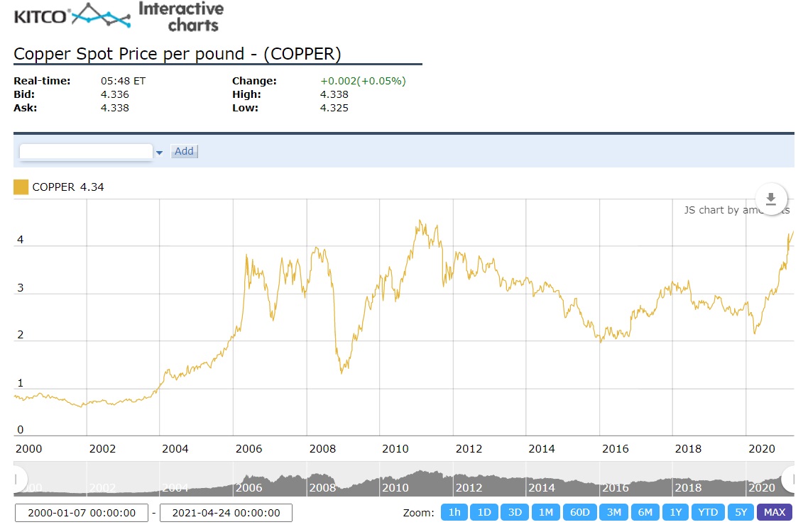Click the Copper Spot Price per pound title
This screenshot has width=803, height=532.
coord(177,54)
